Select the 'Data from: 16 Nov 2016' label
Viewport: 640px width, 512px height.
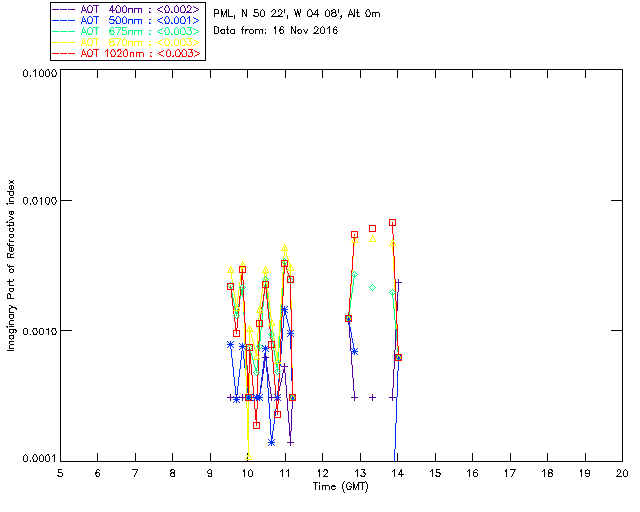coord(276,31)
